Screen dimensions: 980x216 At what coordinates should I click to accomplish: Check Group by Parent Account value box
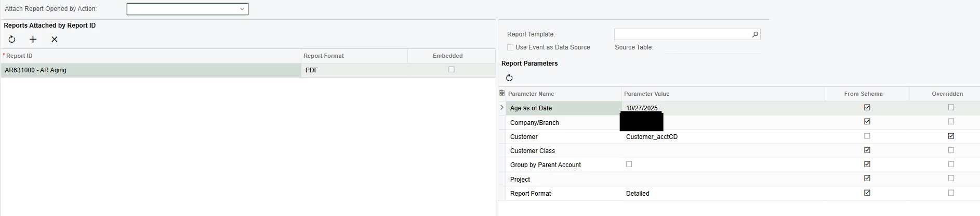629,164
